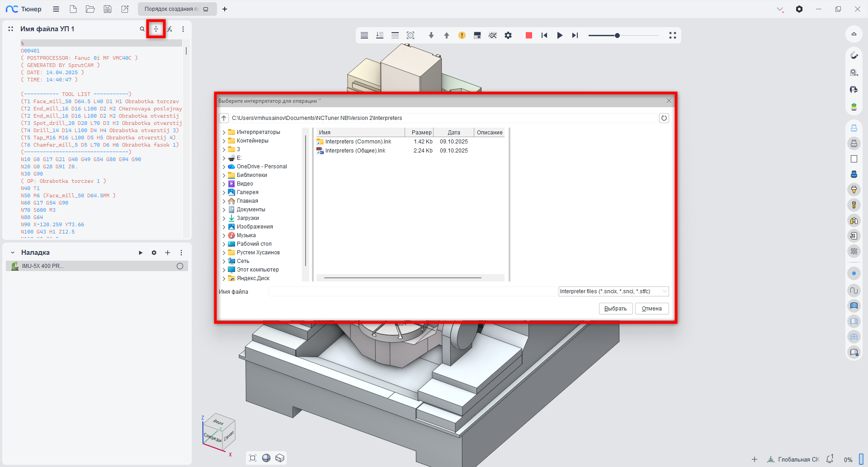Click the refresh icon beside path field
This screenshot has height=467, width=868.
click(x=664, y=118)
